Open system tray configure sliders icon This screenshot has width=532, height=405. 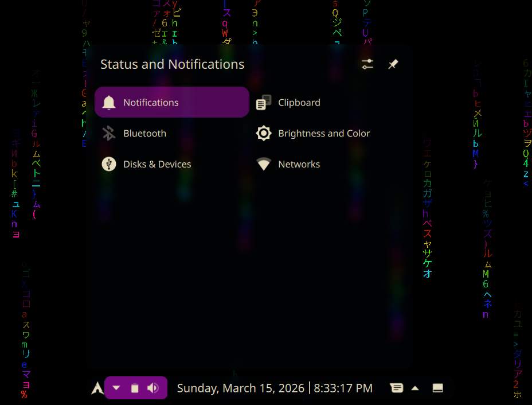click(x=367, y=64)
